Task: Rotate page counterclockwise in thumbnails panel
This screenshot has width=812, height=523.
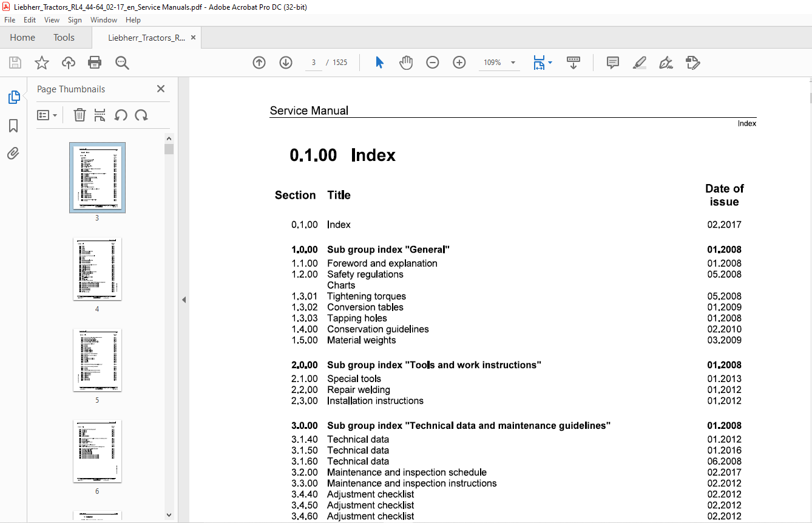Action: click(121, 115)
